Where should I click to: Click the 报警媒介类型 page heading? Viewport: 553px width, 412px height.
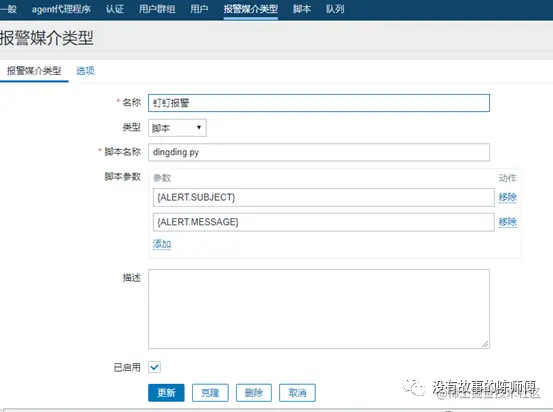(x=47, y=38)
